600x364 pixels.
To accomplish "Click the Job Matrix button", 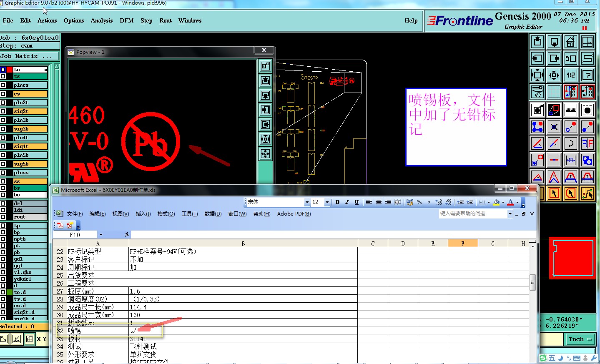I will coord(30,56).
